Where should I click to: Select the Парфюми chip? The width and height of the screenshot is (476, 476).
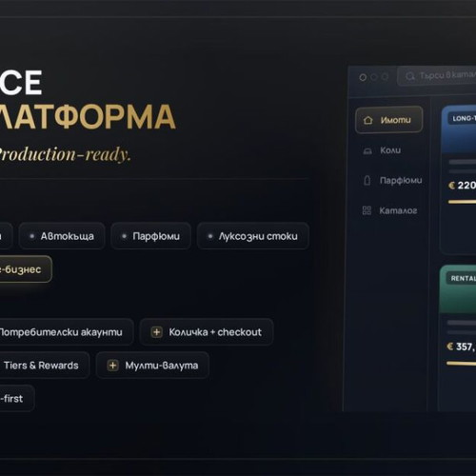click(x=151, y=236)
